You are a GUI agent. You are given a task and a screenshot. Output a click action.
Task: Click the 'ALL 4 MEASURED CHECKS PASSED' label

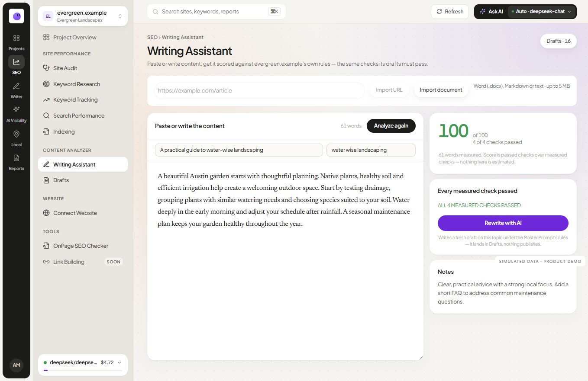pos(479,205)
